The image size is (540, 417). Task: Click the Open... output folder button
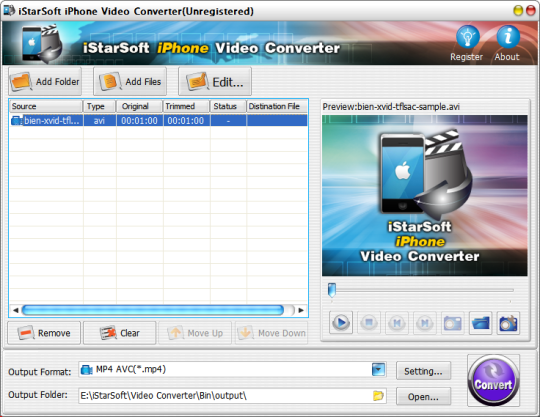coord(423,397)
